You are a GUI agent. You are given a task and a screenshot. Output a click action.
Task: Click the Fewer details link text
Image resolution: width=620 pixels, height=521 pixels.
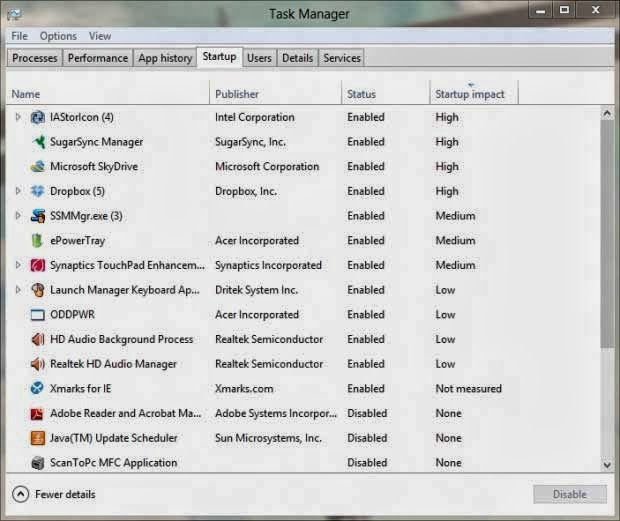[65, 495]
